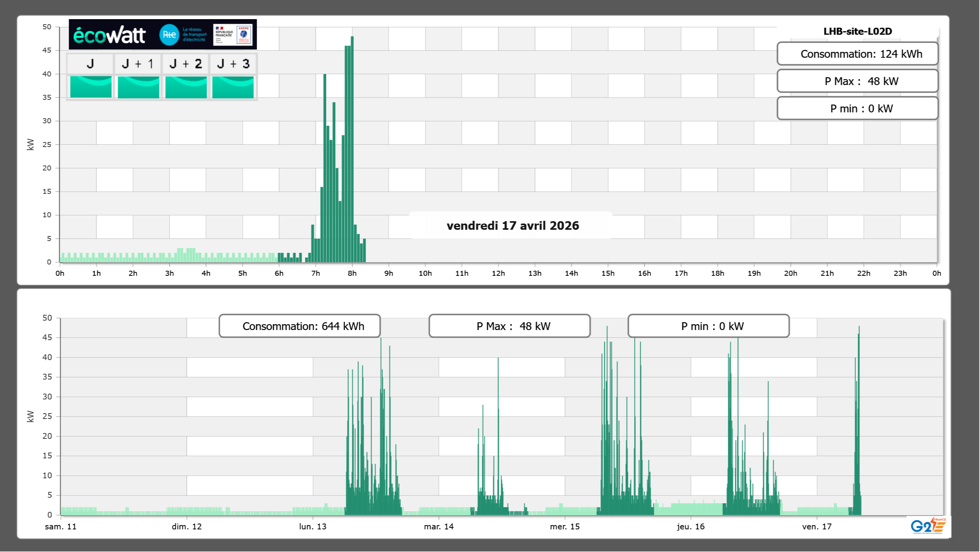Select the J + 3 header tab

coord(233,64)
